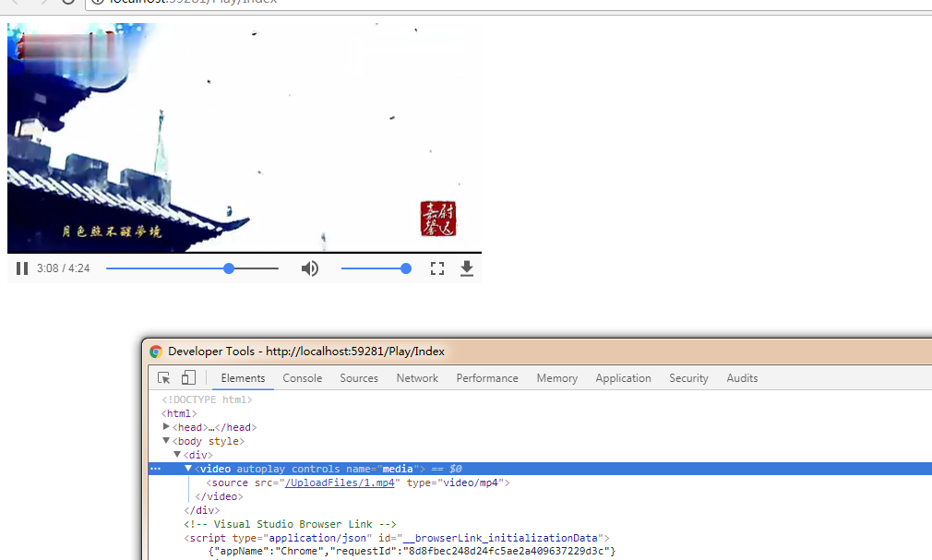Expand the head element node
Screen dimensions: 932x560
[166, 427]
